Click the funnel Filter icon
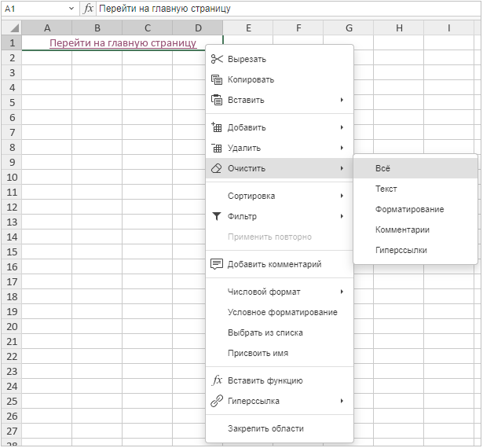 click(218, 216)
